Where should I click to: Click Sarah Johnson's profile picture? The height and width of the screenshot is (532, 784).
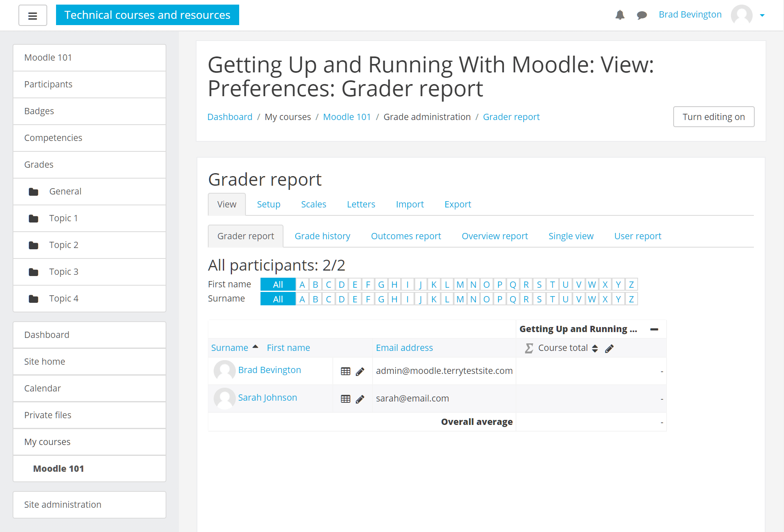coord(225,399)
